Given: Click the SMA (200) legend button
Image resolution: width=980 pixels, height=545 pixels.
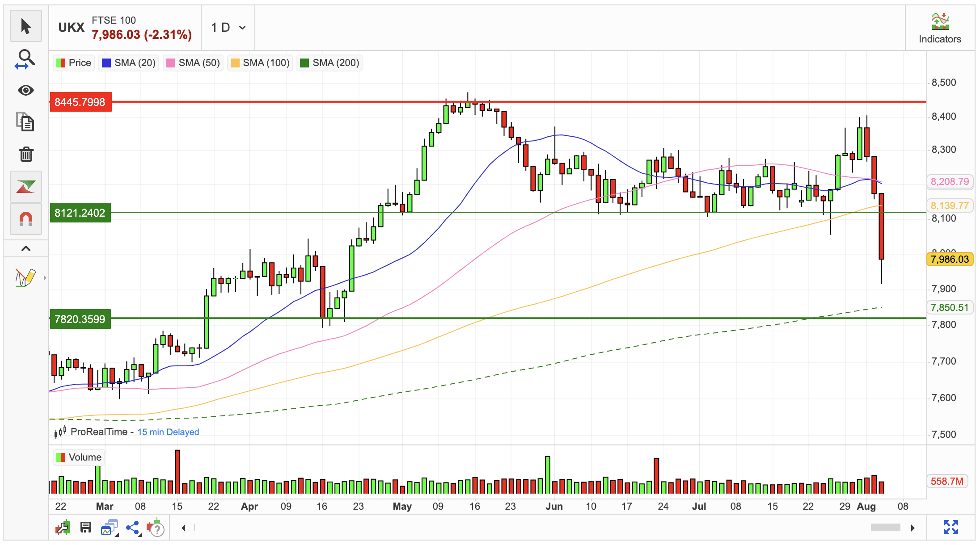Looking at the screenshot, I should point(329,63).
